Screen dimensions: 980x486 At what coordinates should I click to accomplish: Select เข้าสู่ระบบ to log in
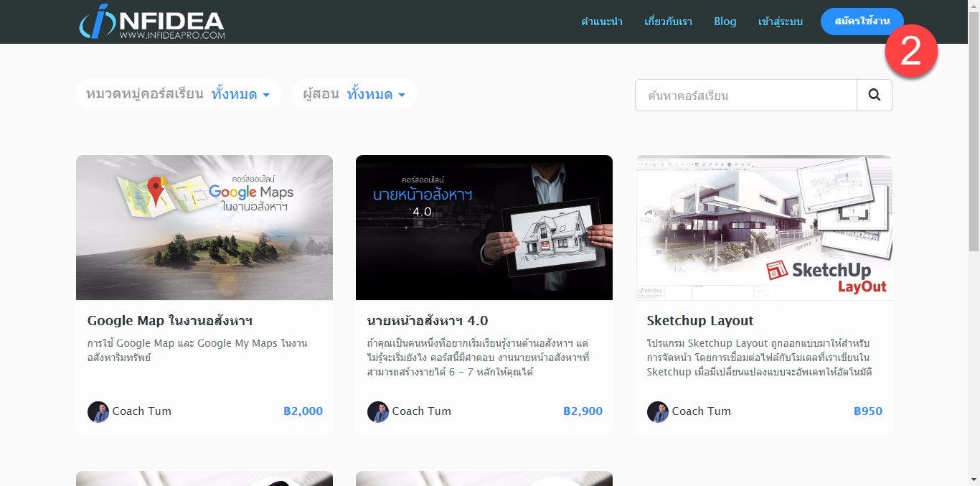pos(781,22)
